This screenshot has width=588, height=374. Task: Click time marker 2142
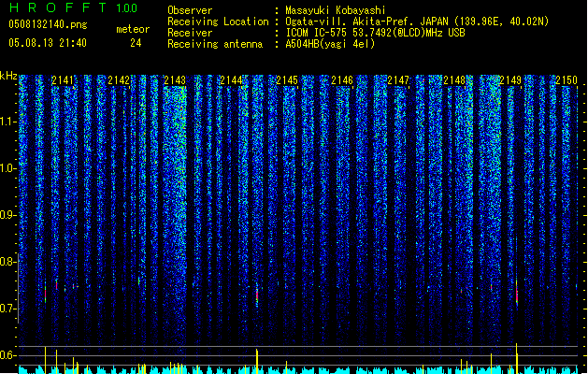pyautogui.click(x=119, y=80)
